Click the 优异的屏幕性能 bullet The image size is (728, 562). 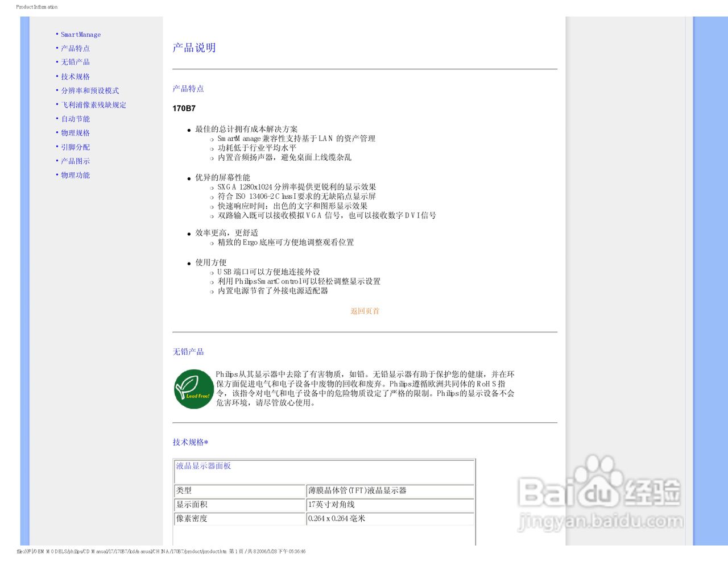point(222,178)
